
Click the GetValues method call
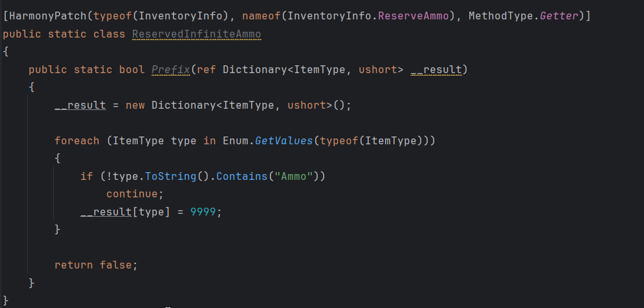pyautogui.click(x=283, y=141)
